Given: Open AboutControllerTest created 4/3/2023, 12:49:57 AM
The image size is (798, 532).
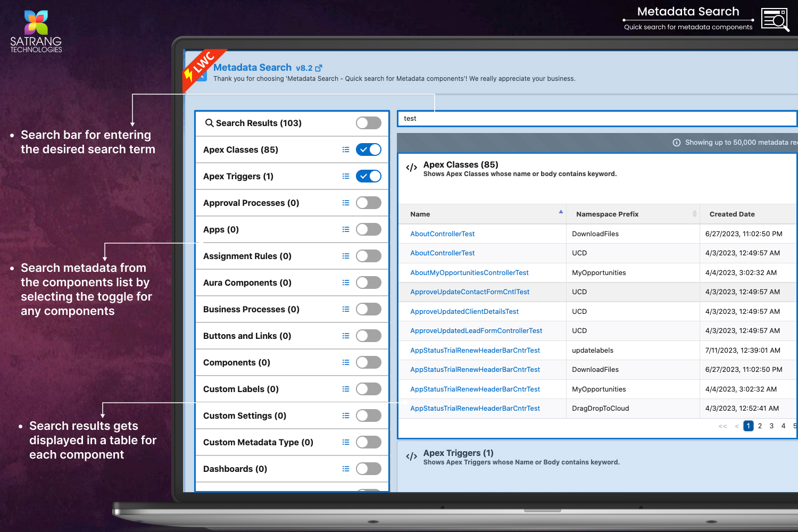Looking at the screenshot, I should point(442,253).
